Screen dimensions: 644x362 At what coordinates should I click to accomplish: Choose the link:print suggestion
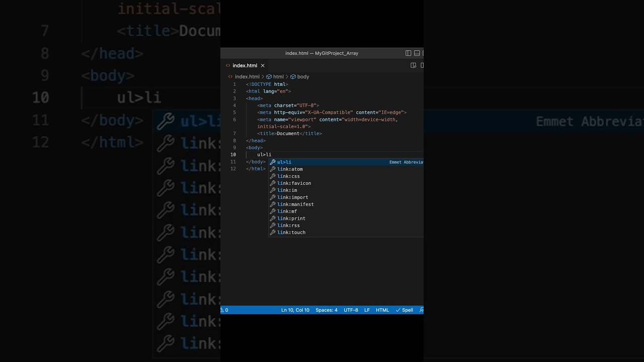coord(346,218)
